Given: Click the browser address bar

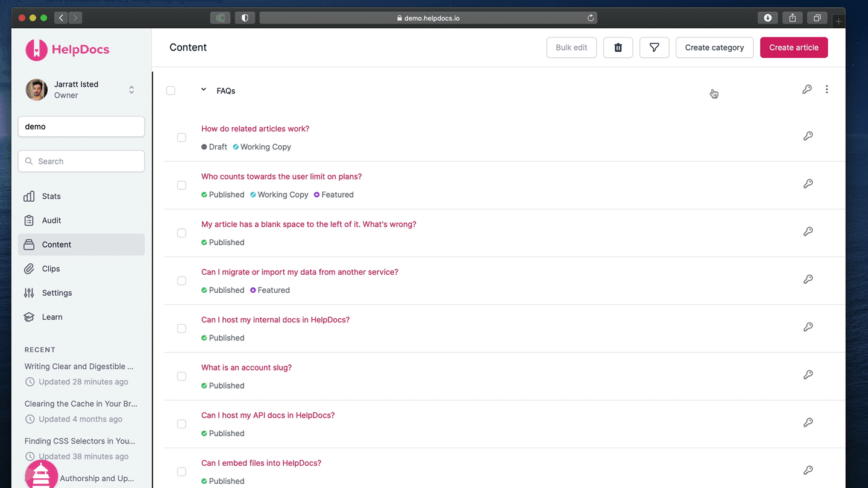Looking at the screenshot, I should (x=429, y=18).
